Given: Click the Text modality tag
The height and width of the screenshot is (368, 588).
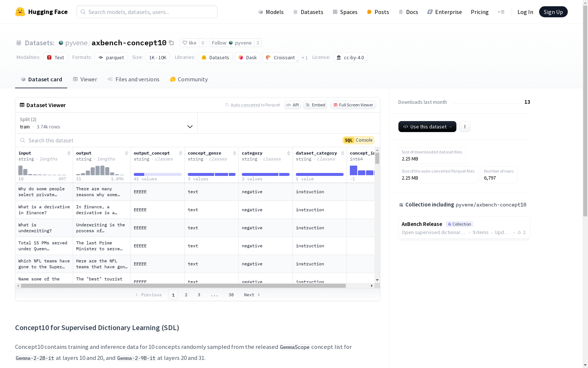Looking at the screenshot, I should (x=55, y=57).
